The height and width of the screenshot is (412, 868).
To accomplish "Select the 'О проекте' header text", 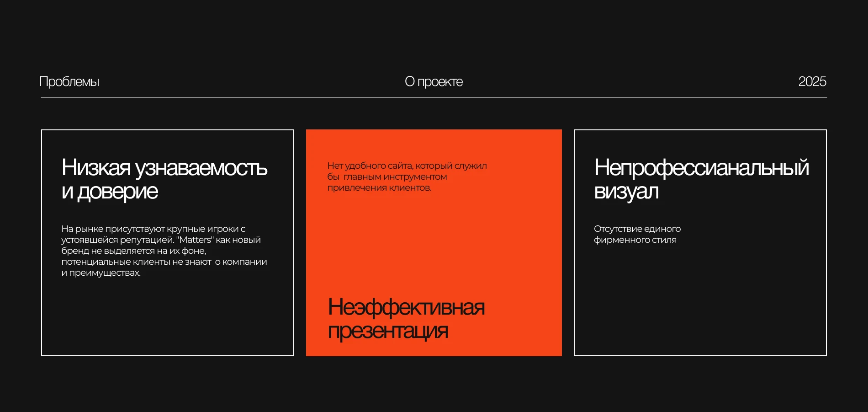I will click(434, 81).
